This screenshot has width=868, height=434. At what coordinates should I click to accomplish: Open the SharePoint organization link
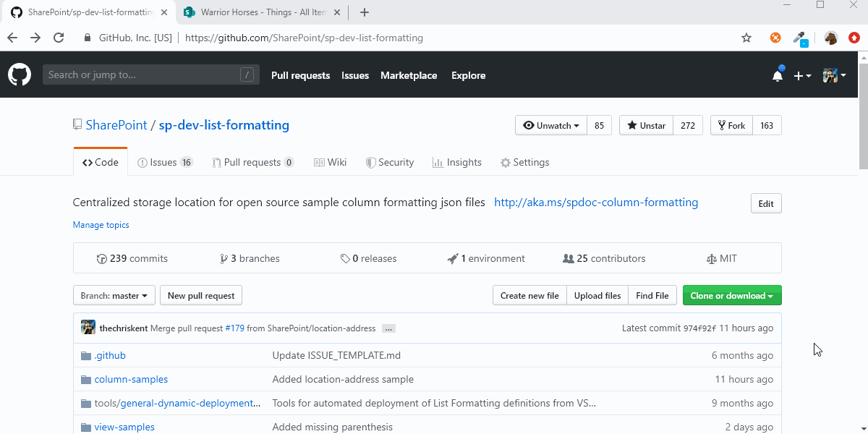click(x=116, y=125)
